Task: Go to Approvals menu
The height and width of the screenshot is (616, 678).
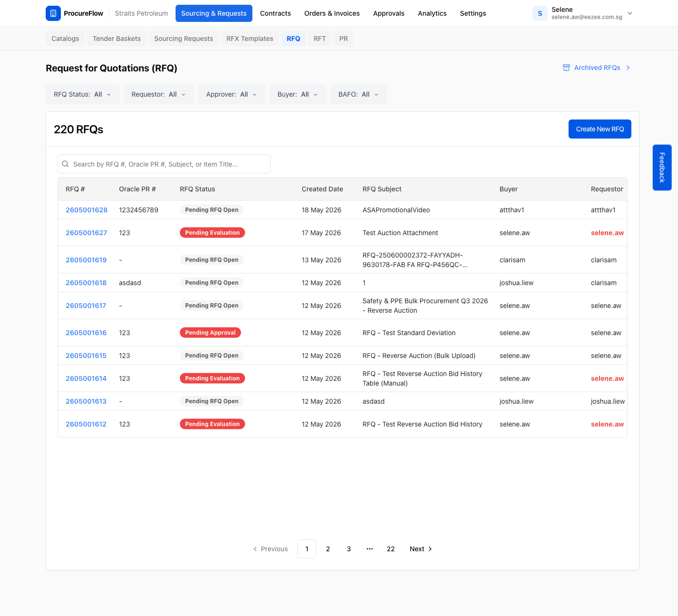Action: (389, 13)
